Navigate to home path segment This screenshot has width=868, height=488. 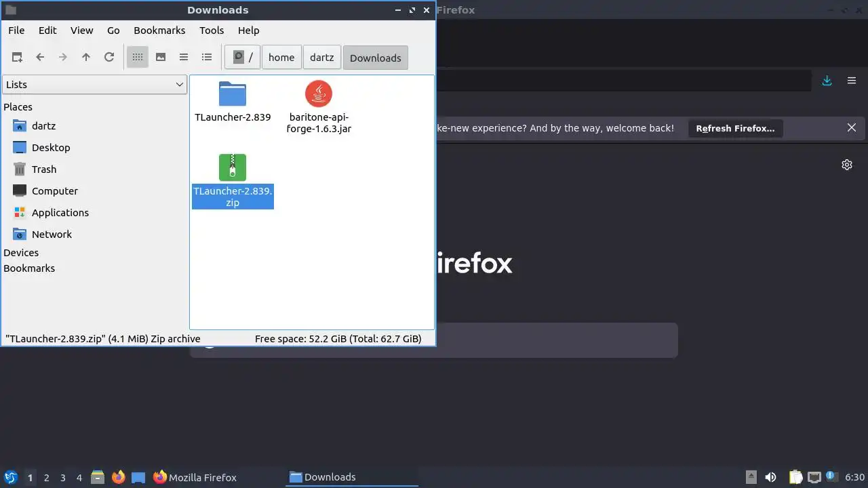click(x=281, y=58)
